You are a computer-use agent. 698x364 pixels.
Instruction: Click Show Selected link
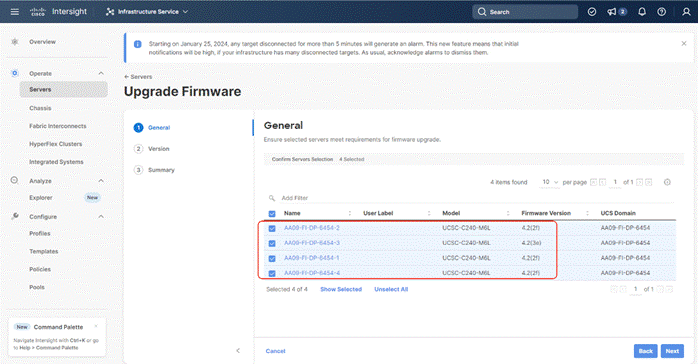click(x=341, y=289)
